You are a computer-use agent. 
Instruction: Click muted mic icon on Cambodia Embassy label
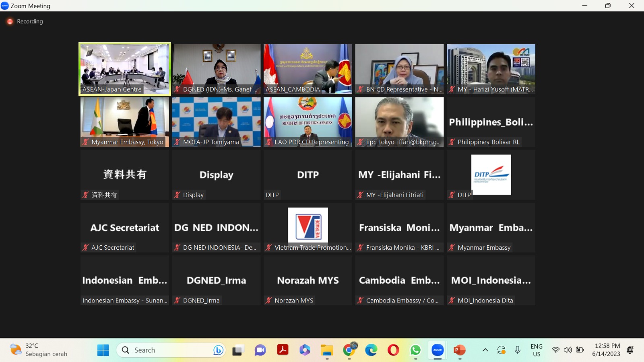[x=361, y=300]
